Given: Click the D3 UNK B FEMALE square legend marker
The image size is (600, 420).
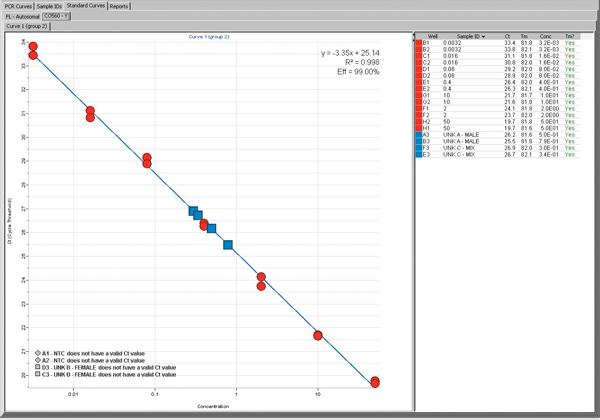Looking at the screenshot, I should pos(37,367).
